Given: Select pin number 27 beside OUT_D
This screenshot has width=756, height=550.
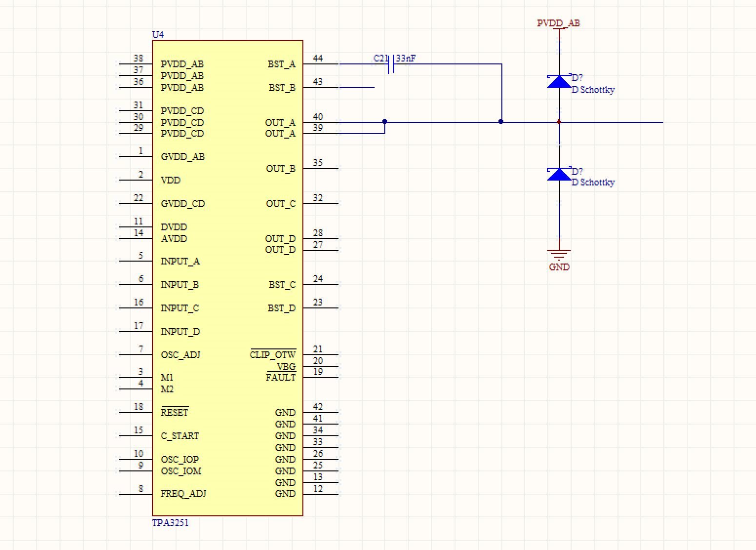Looking at the screenshot, I should click(x=318, y=244).
